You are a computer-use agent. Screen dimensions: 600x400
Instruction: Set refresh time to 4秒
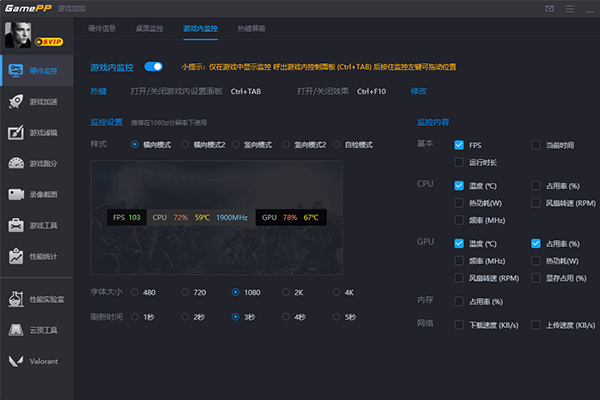click(x=286, y=317)
